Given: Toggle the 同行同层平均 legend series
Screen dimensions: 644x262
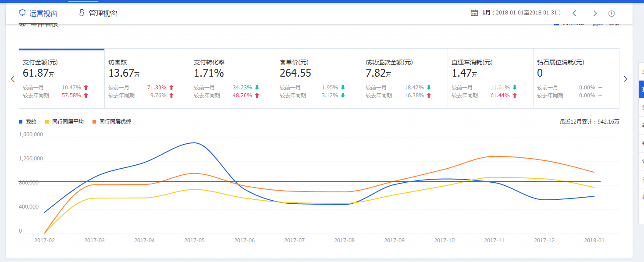Looking at the screenshot, I should click(x=64, y=122).
